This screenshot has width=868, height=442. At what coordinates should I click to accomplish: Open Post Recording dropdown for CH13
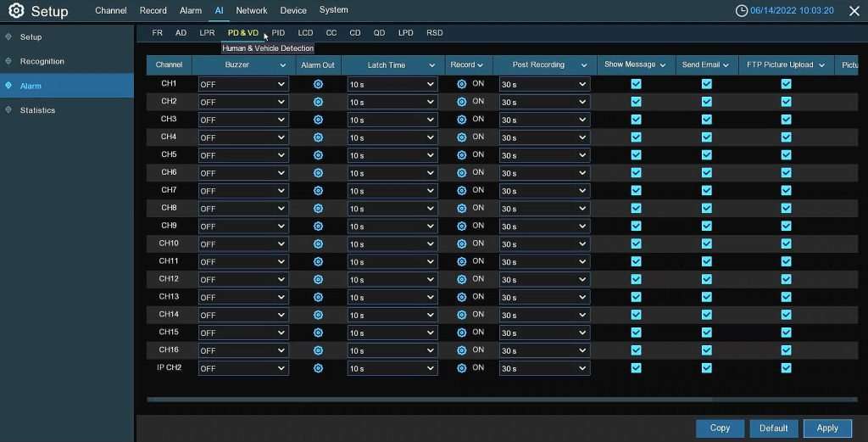(544, 297)
